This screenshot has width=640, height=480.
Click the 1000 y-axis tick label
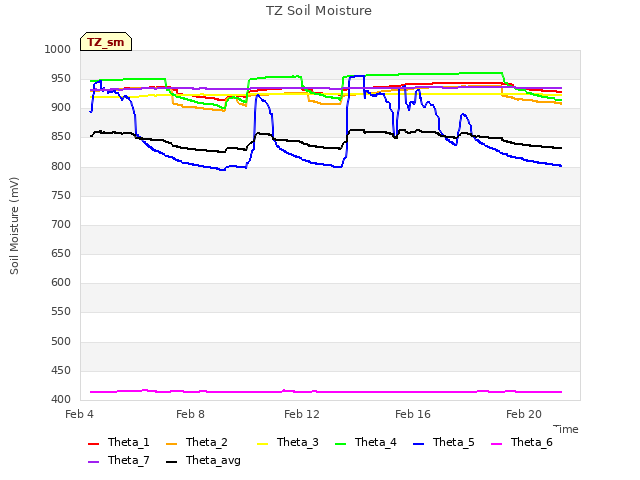(58, 49)
